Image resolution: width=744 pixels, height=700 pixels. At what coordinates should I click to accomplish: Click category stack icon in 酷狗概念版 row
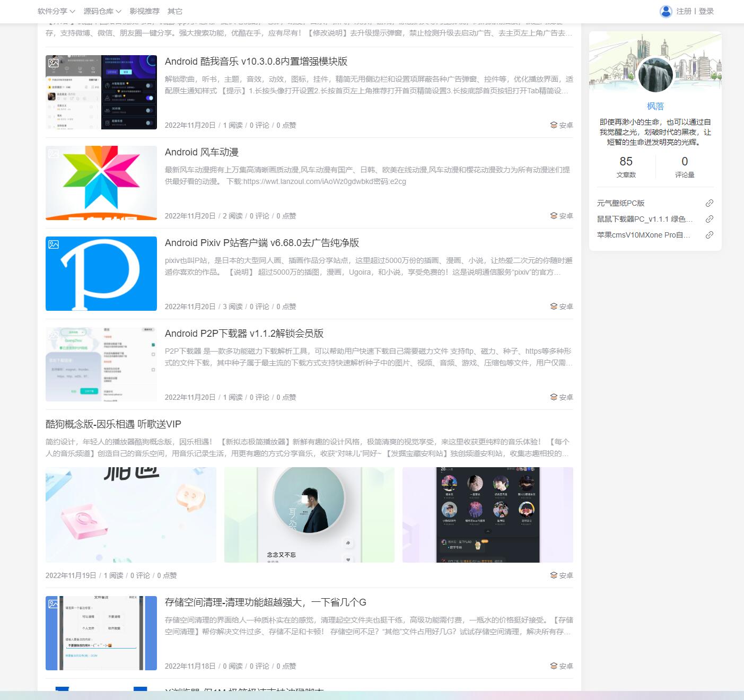[x=554, y=575]
